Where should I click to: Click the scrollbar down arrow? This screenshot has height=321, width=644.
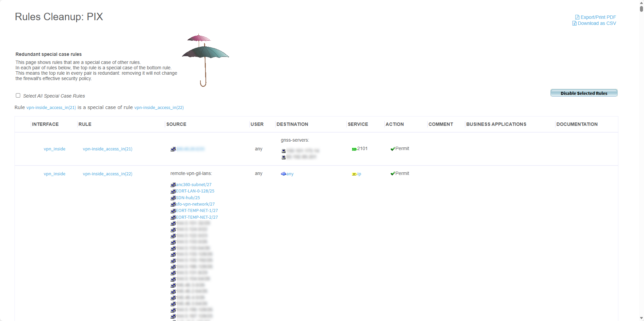click(641, 318)
